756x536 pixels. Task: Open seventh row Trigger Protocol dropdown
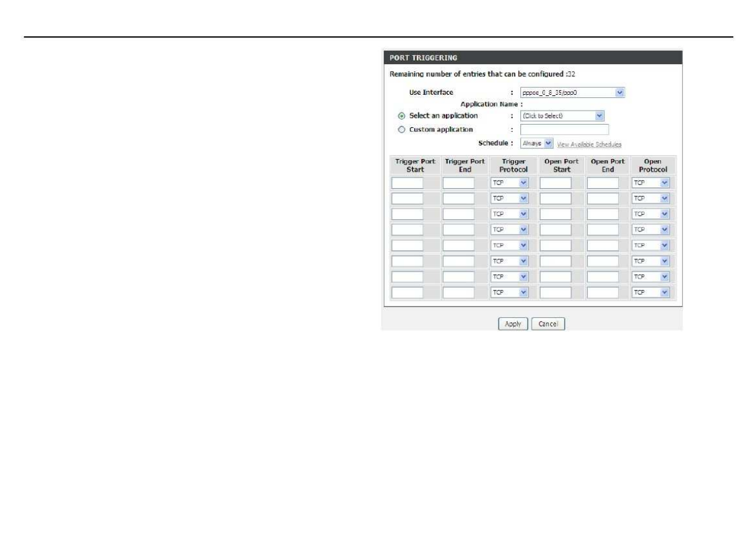(x=510, y=277)
